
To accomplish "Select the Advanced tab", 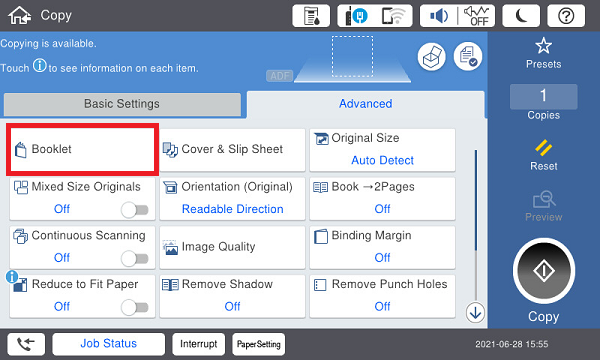I will 366,104.
